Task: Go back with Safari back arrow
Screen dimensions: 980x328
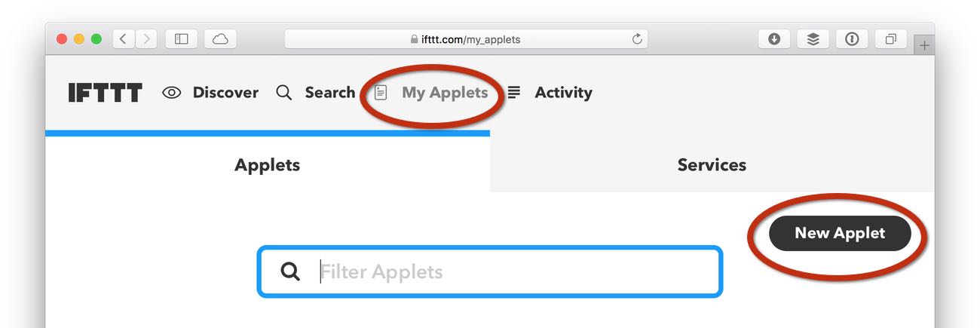Action: pos(124,39)
